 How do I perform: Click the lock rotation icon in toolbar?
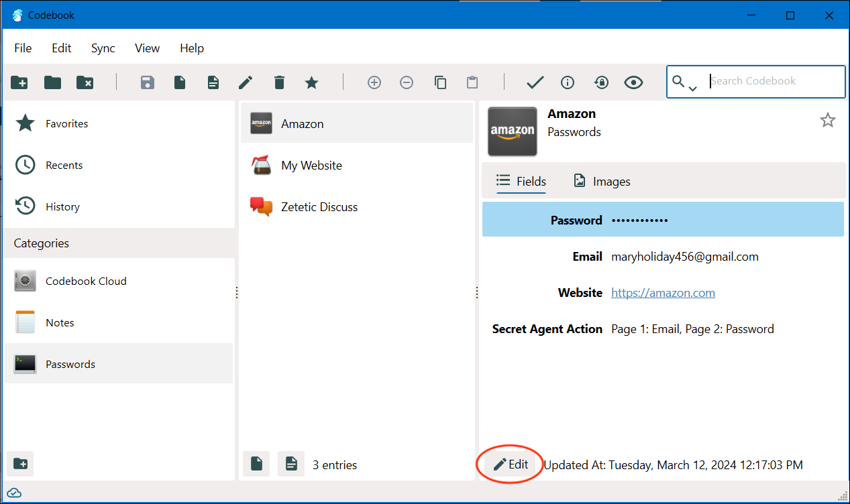coord(601,82)
